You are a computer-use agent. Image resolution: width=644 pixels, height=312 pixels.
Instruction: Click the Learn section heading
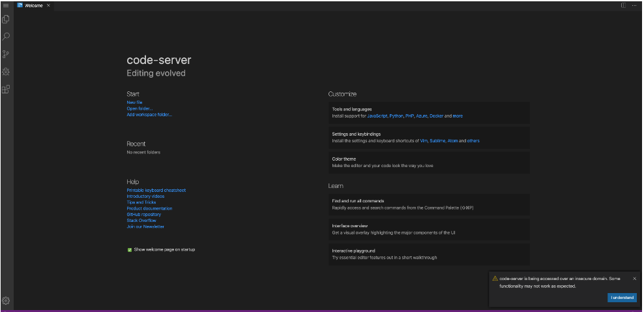tap(336, 186)
